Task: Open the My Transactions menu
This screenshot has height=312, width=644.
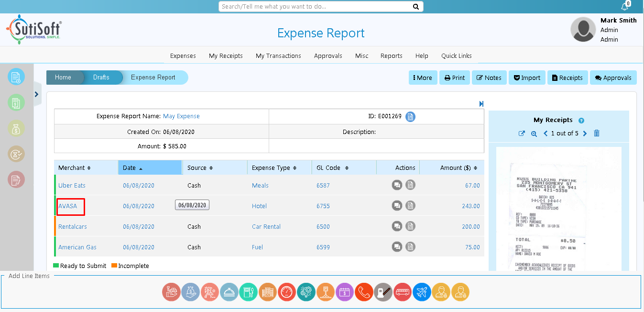Action: click(278, 56)
